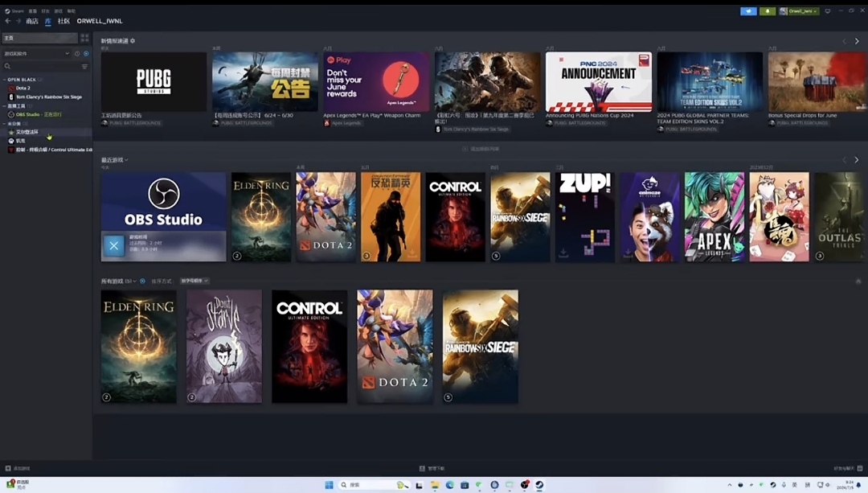Collapse the all games shelf using its arrow
The width and height of the screenshot is (868, 493).
(x=858, y=281)
